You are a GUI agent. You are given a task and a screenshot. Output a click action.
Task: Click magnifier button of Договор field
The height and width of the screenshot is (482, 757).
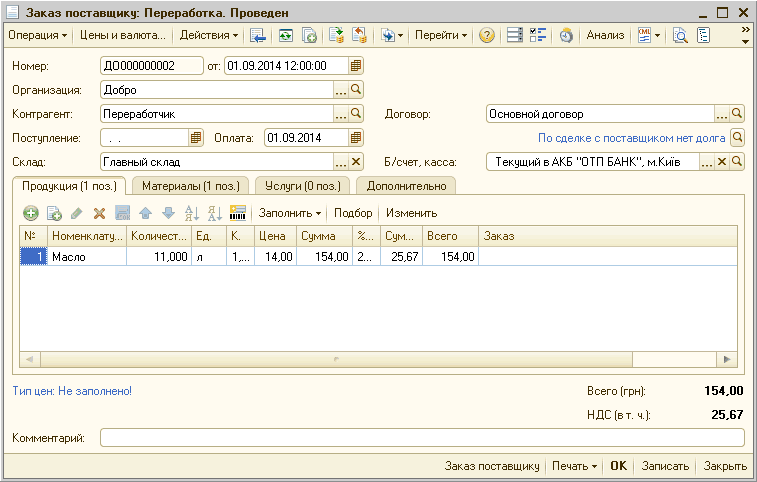(x=737, y=114)
